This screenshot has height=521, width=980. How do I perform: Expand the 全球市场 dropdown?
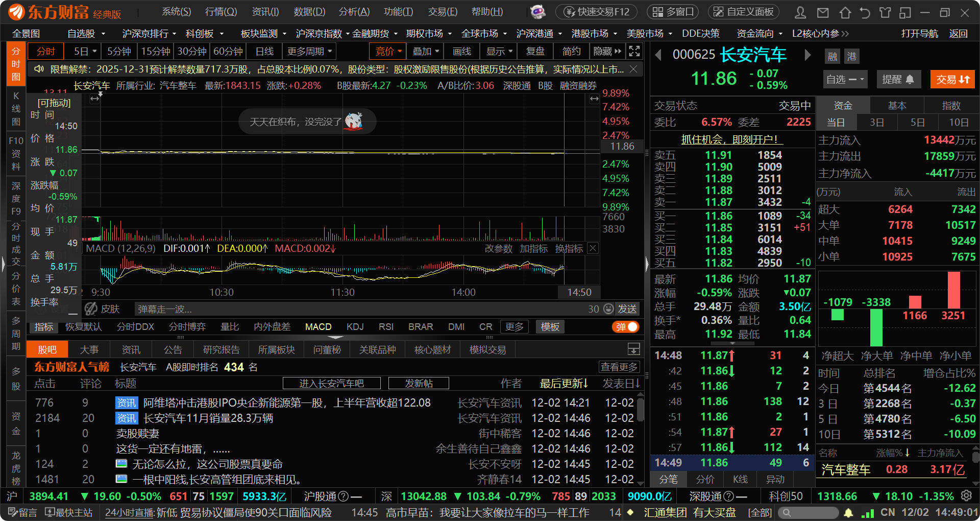pos(484,34)
